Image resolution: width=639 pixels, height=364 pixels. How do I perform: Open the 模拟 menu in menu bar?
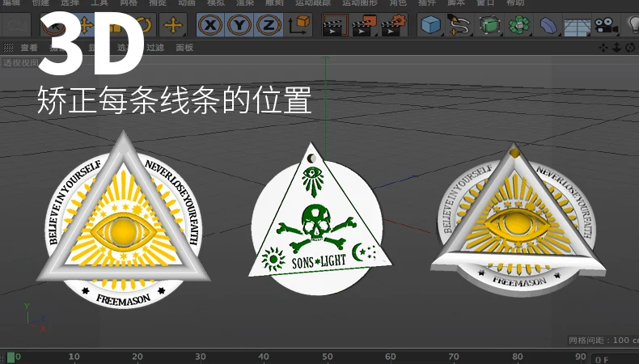(216, 3)
